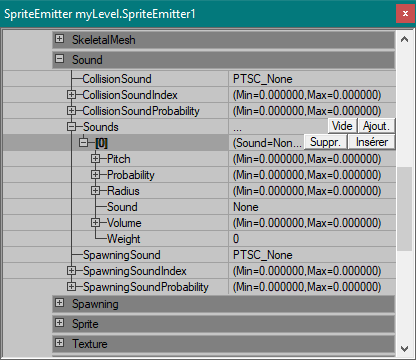416x360 pixels.
Task: Collapse the Sound category
Action: coord(59,59)
